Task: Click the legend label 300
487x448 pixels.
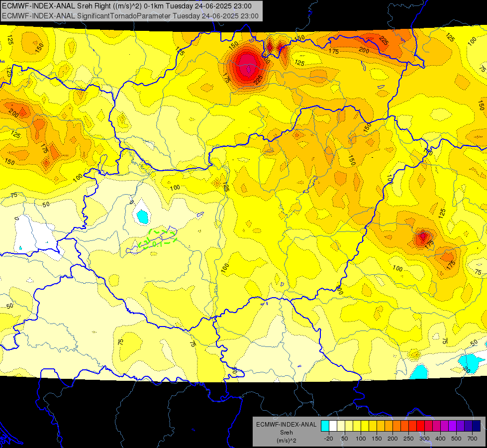Action: (x=424, y=439)
